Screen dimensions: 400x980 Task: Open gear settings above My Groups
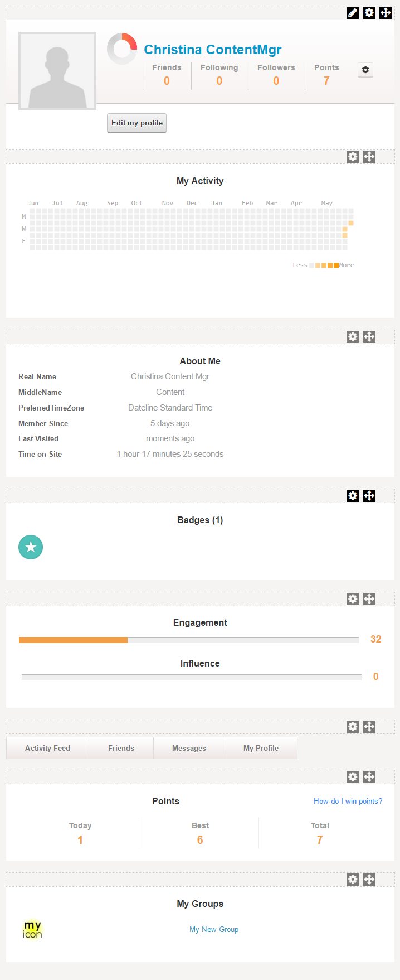click(x=353, y=880)
